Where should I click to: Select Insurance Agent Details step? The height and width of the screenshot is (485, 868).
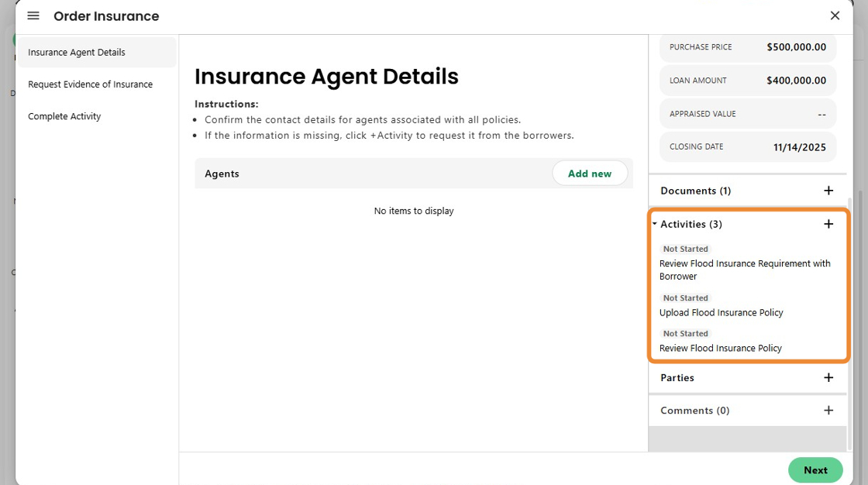pos(77,53)
